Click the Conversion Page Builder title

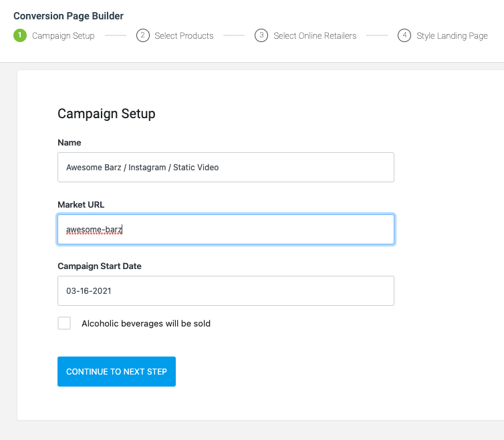pos(68,16)
